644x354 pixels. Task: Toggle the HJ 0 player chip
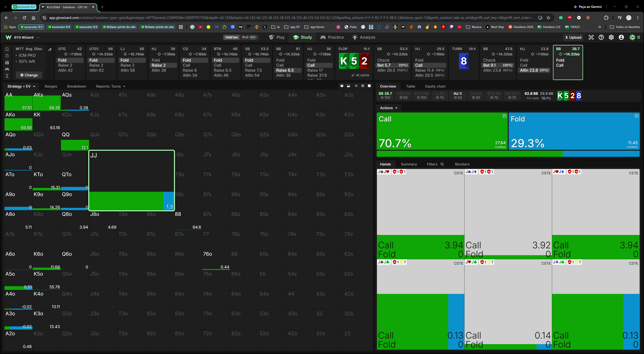click(457, 95)
